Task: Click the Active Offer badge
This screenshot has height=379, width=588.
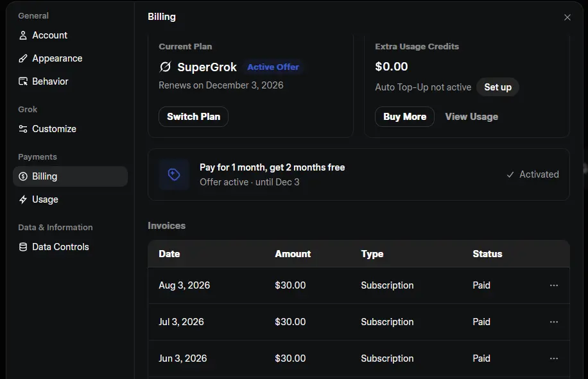Action: 273,67
